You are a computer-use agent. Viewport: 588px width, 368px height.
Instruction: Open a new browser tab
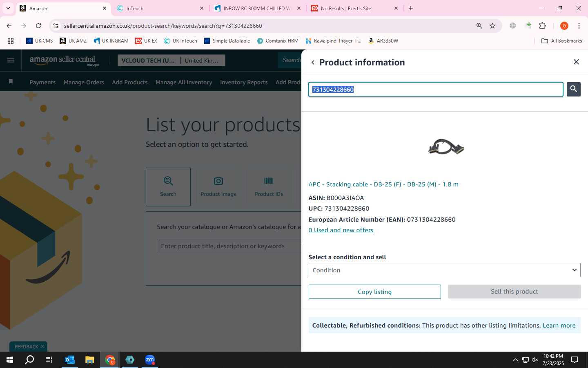tap(411, 8)
